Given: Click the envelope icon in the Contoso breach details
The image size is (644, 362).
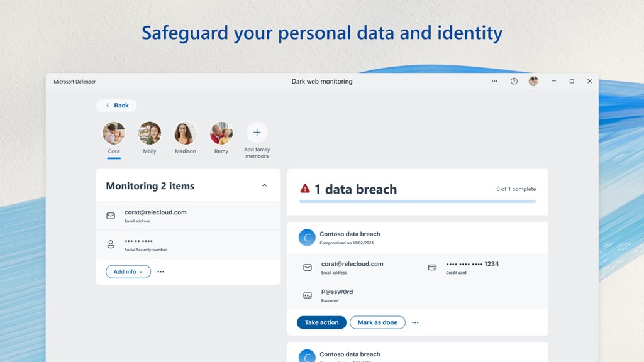Looking at the screenshot, I should [307, 268].
